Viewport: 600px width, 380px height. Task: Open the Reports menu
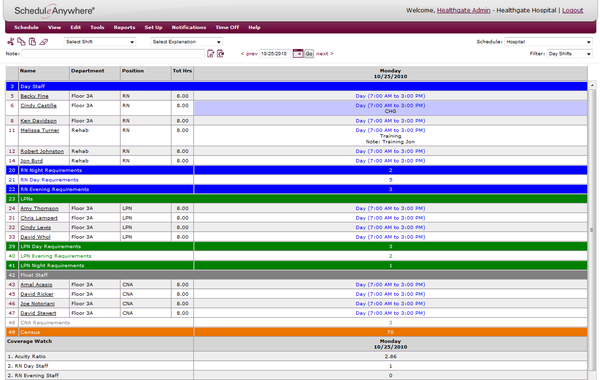pos(124,27)
